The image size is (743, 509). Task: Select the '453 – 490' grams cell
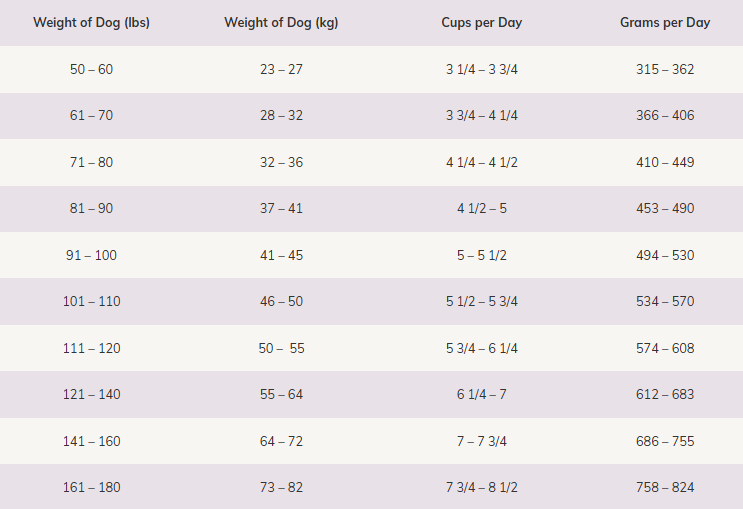pos(665,209)
